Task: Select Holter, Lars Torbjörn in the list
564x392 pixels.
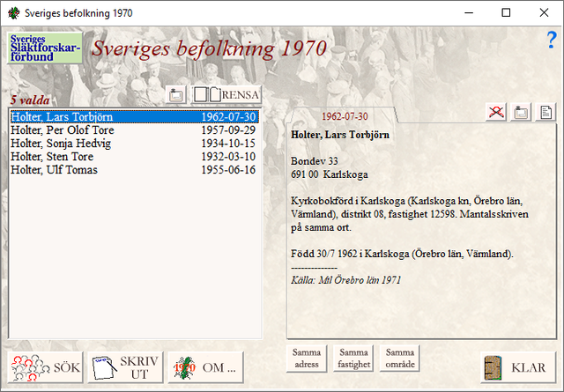Action: [135, 117]
